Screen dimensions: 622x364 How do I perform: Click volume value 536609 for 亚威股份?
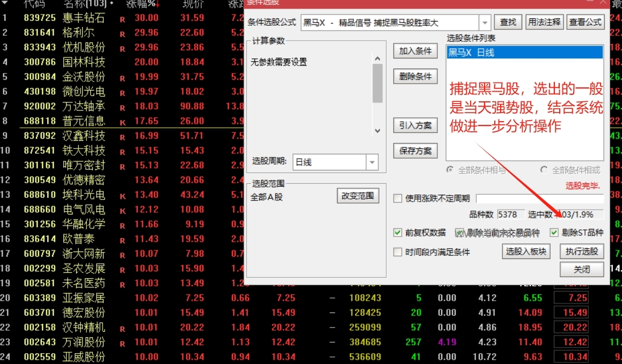(x=365, y=357)
